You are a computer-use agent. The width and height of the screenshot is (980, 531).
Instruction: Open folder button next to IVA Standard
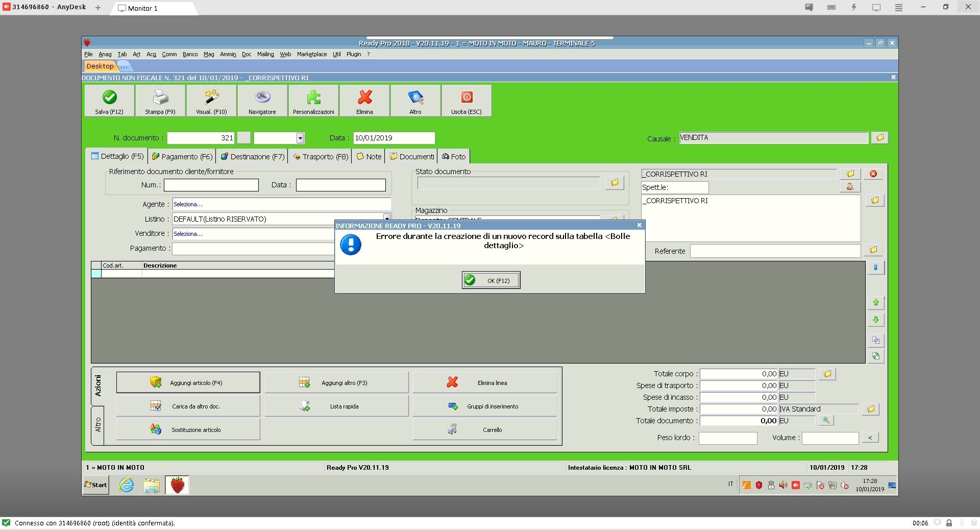pos(871,409)
